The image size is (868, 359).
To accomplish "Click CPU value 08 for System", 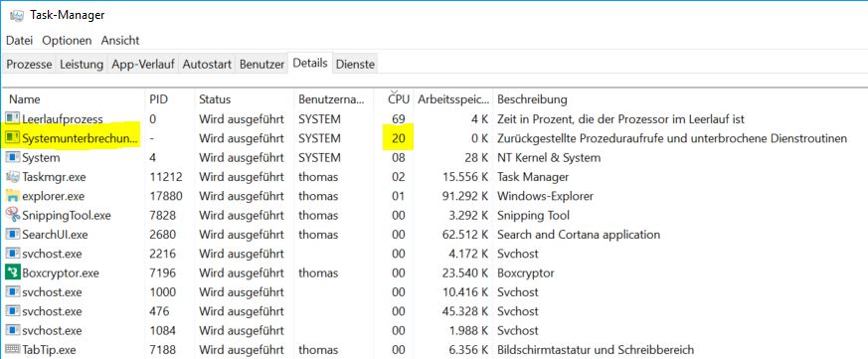I will 399,157.
